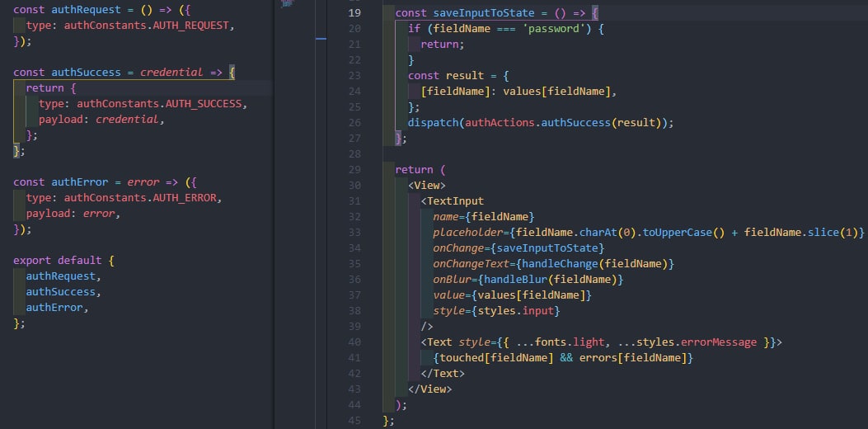The height and width of the screenshot is (429, 868).
Task: Click the handleBlur function call
Action: click(516, 280)
